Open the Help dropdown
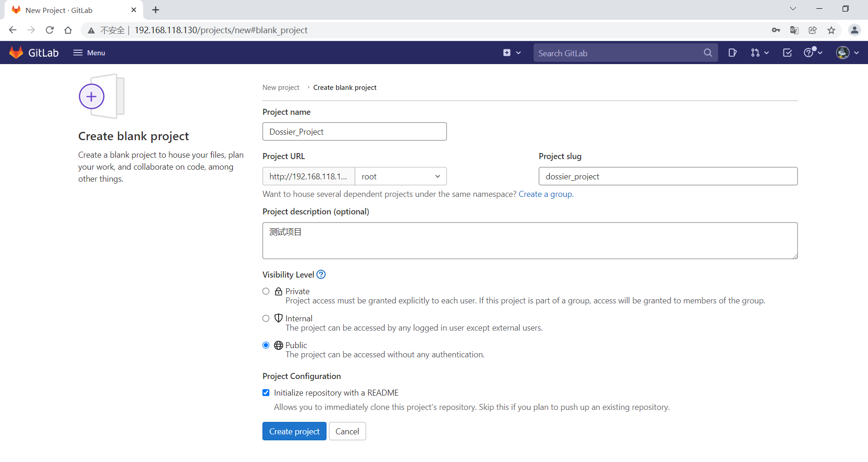Image resolution: width=868 pixels, height=462 pixels. (813, 52)
